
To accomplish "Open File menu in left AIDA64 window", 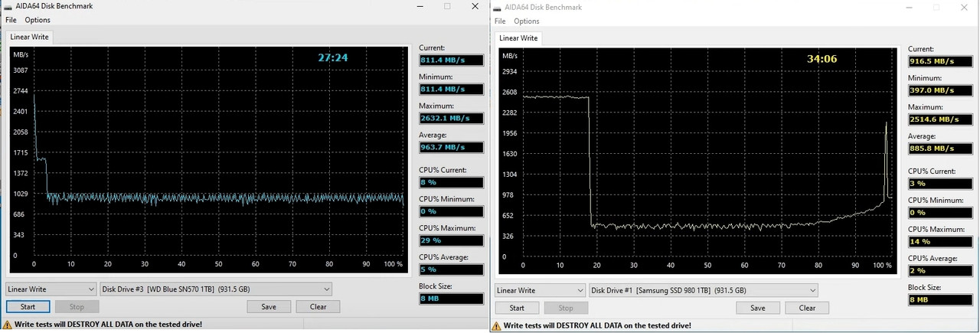I will point(11,20).
